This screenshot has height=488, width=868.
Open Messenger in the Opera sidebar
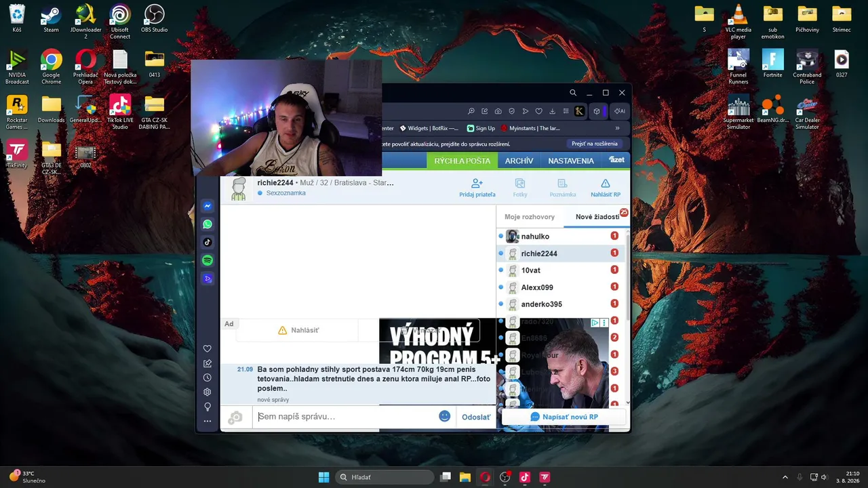point(208,206)
